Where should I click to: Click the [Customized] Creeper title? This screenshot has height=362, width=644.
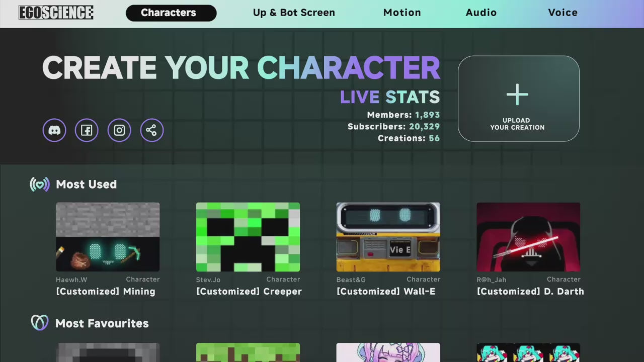[249, 292]
